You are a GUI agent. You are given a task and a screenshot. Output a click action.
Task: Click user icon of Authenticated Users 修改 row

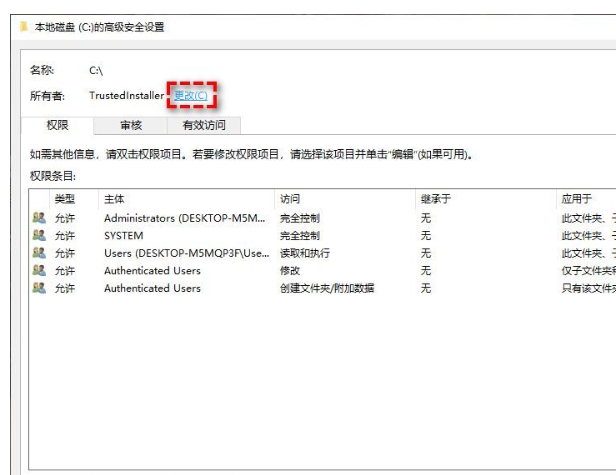coord(39,271)
